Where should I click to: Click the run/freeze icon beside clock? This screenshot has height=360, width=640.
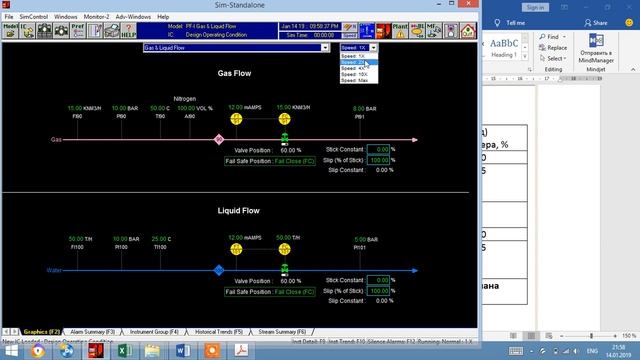[350, 27]
